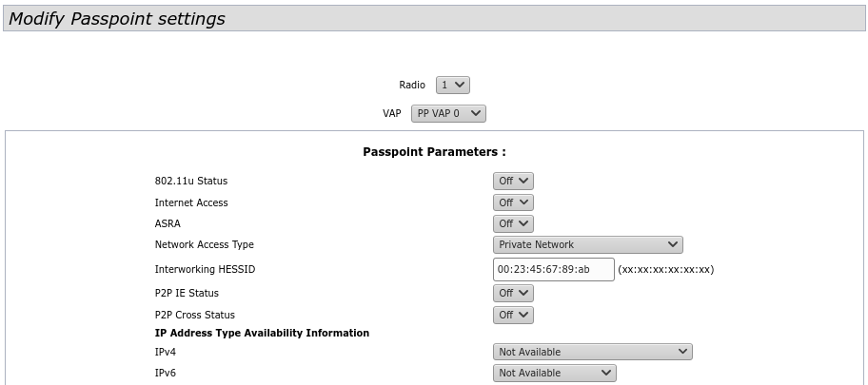Image resolution: width=868 pixels, height=385 pixels.
Task: Click the HESSID format hint text
Action: click(666, 269)
